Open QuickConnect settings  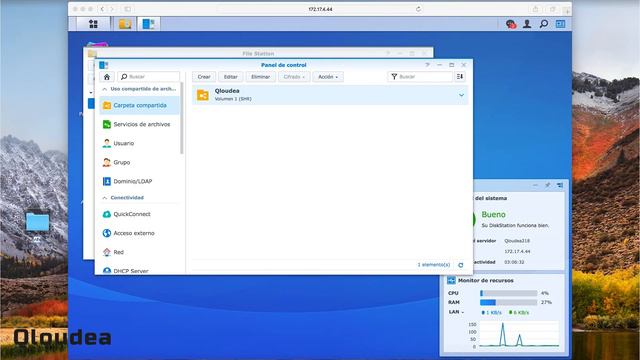point(140,214)
